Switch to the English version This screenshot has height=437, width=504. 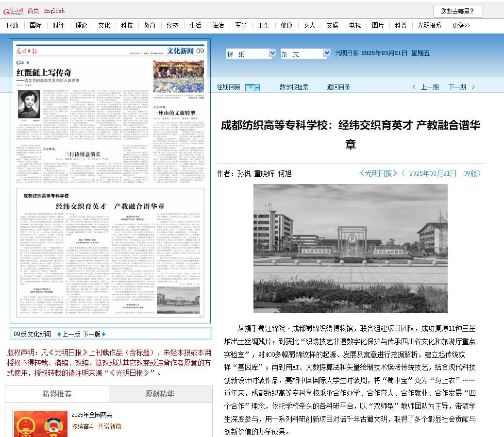pyautogui.click(x=54, y=11)
